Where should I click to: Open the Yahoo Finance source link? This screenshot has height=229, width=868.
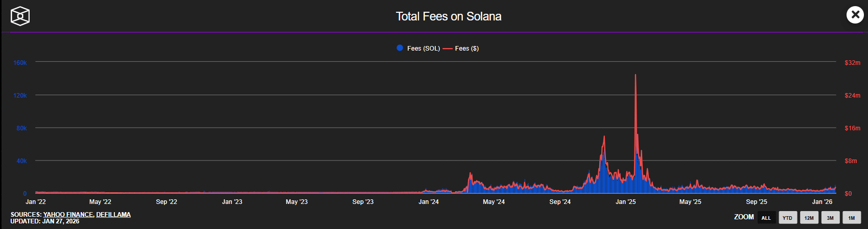tap(68, 215)
